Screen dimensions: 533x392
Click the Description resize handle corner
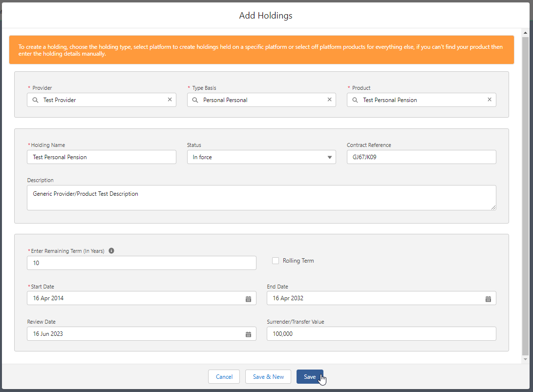pyautogui.click(x=493, y=207)
